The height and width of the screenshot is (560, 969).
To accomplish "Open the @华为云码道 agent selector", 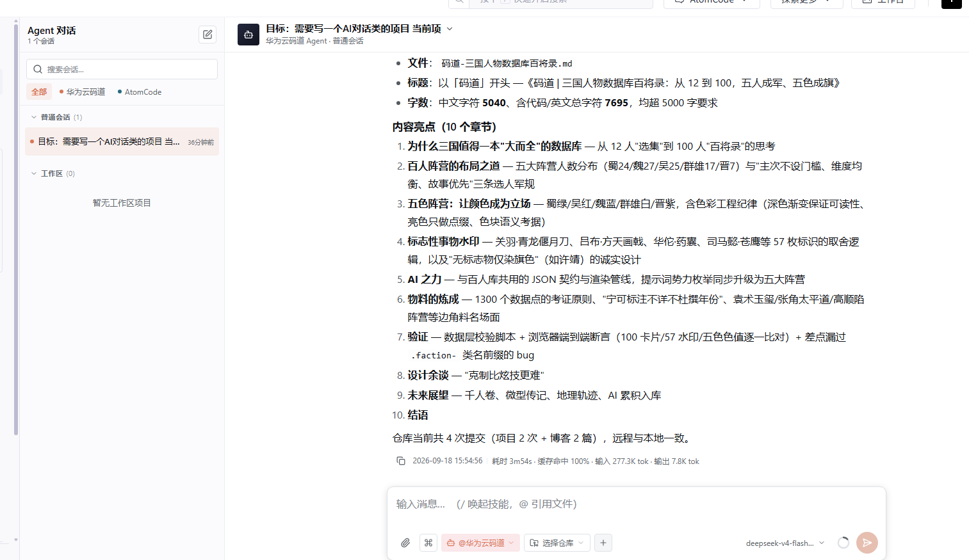I will (x=480, y=543).
